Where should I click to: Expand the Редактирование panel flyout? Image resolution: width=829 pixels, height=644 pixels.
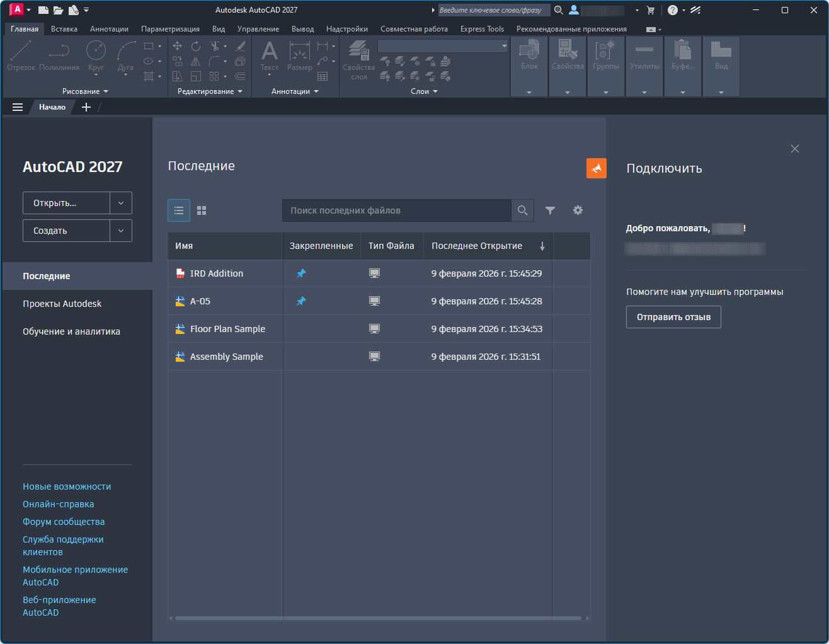pos(210,91)
